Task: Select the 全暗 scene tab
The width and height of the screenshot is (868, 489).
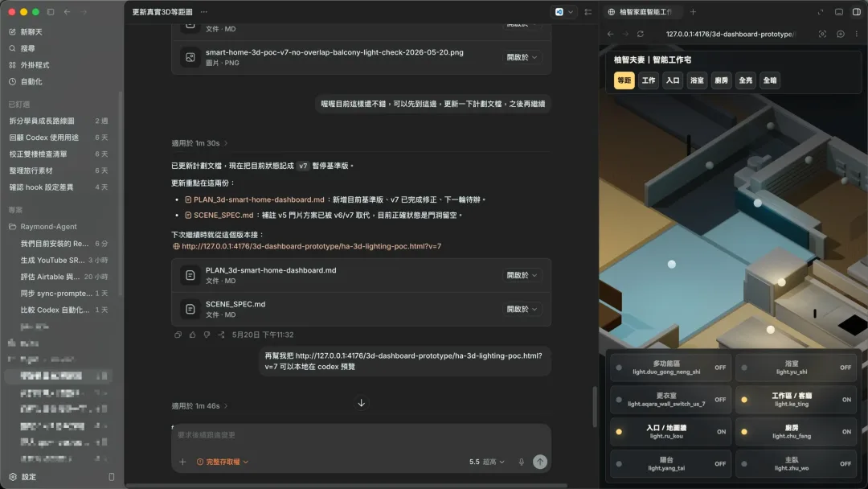Action: click(x=770, y=80)
